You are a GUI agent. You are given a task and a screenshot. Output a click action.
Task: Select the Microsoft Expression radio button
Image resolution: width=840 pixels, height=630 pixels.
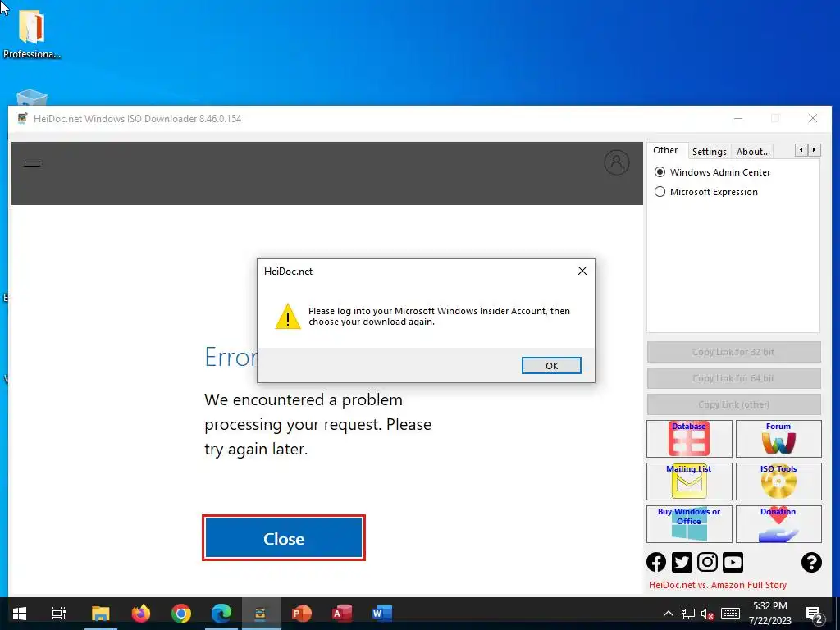click(x=660, y=192)
